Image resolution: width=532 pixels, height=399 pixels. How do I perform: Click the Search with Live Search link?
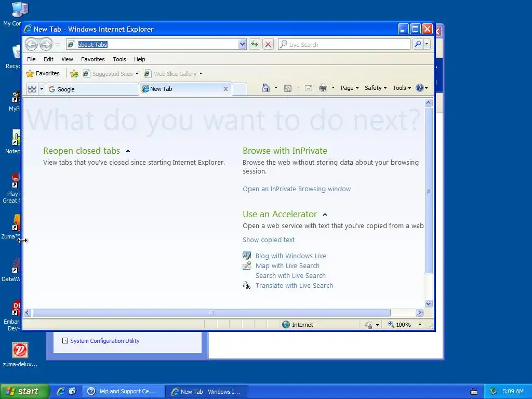click(x=290, y=275)
